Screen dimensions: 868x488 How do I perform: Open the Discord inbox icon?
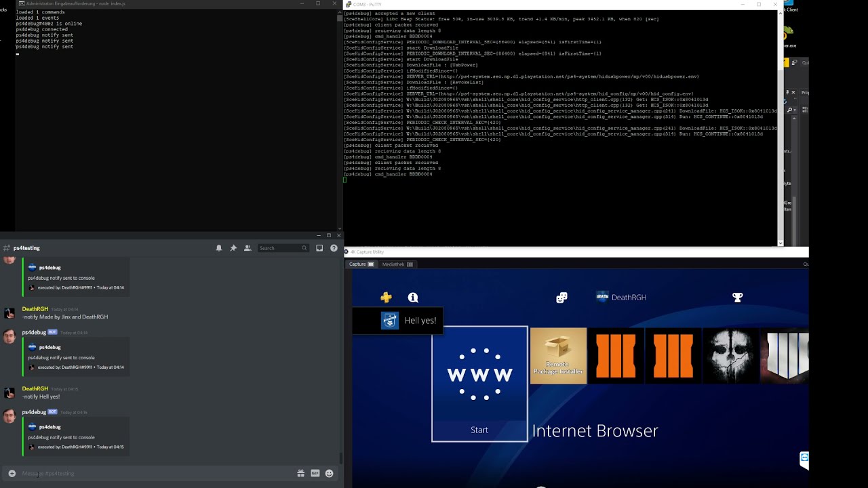tap(319, 248)
